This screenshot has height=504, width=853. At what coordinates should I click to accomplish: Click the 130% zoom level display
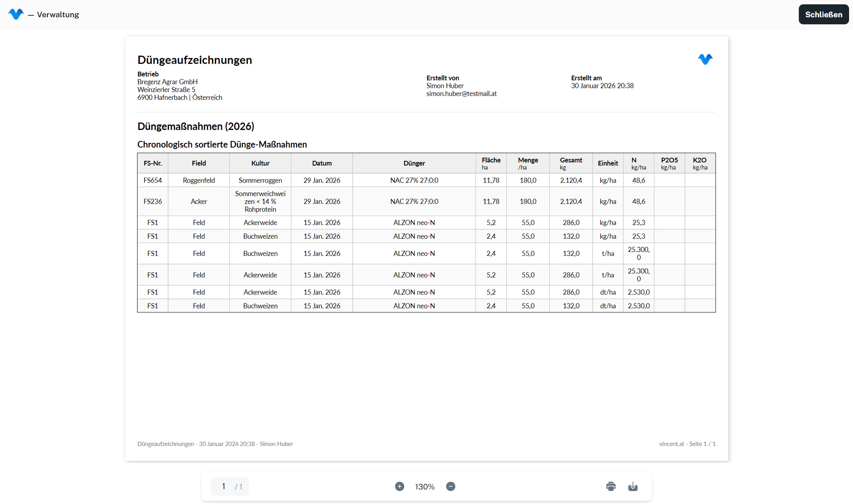tap(425, 487)
